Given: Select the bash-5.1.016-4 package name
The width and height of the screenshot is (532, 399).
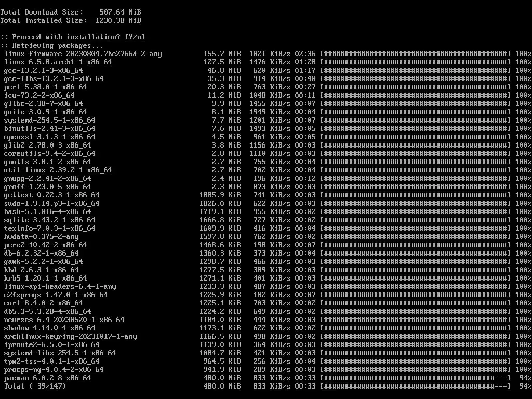Looking at the screenshot, I should coord(47,212).
